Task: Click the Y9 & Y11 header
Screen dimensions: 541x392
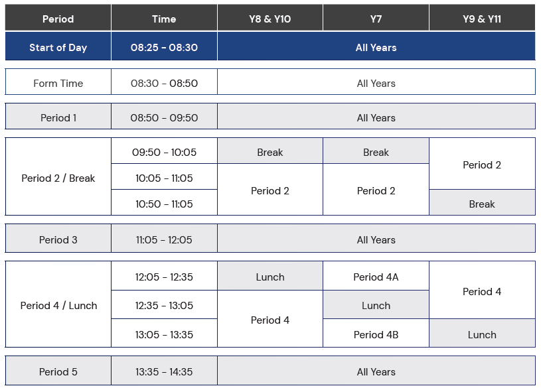Action: click(483, 18)
